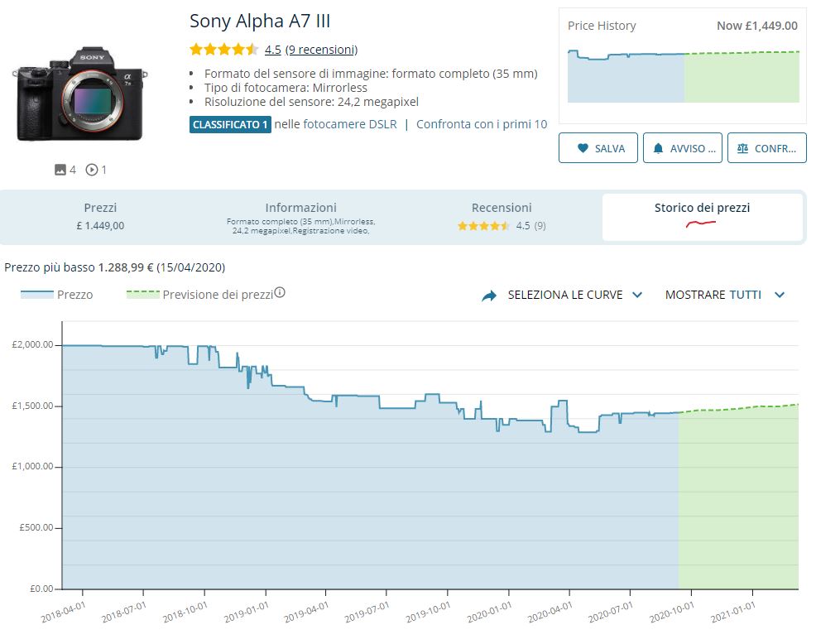
Task: Click the info icon beside Previsione dei prezzi
Action: point(280,292)
